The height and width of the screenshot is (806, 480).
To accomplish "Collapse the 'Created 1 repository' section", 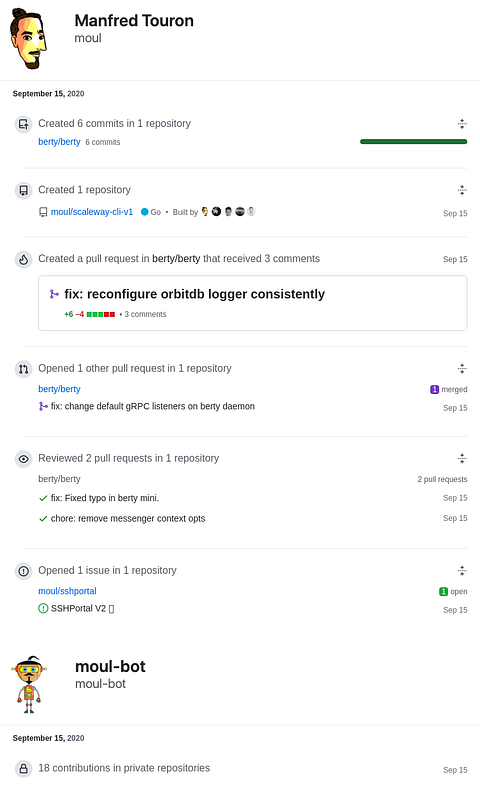I will click(462, 190).
